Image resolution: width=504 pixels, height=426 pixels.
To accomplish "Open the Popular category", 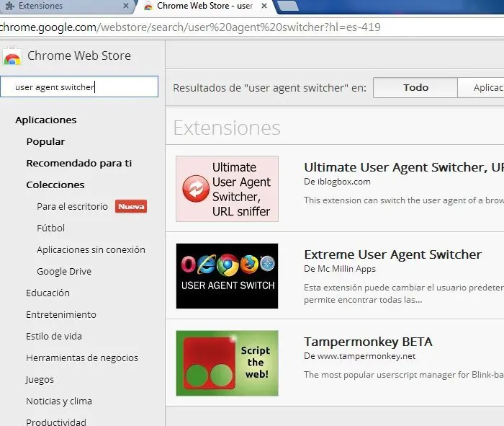I will tap(45, 141).
